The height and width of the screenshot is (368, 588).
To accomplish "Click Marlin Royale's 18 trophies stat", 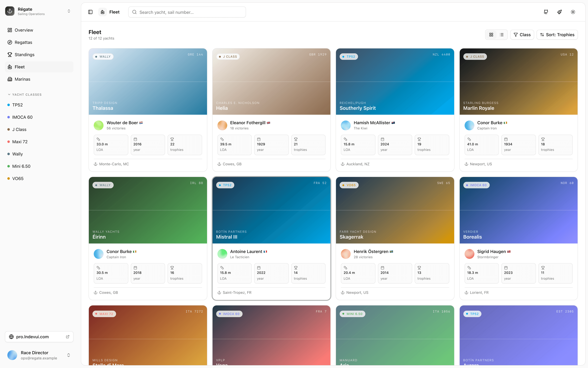I will 555,145.
